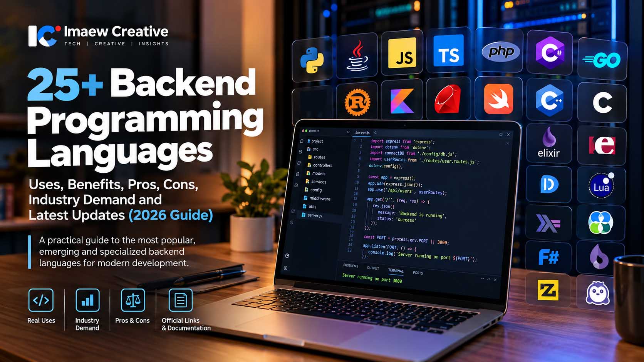
Task: Select the orange Rust gear icon
Action: point(357,102)
